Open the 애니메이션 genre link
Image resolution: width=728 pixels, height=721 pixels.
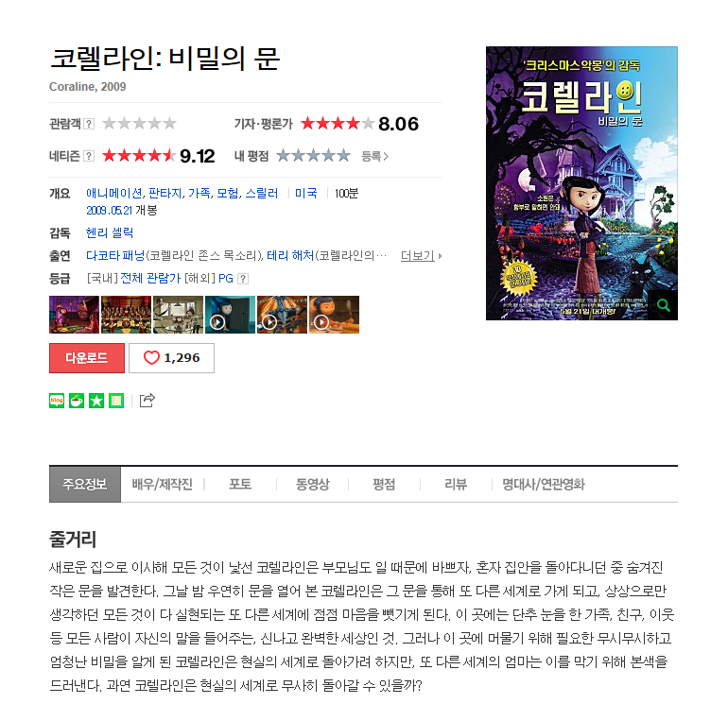tap(114, 193)
